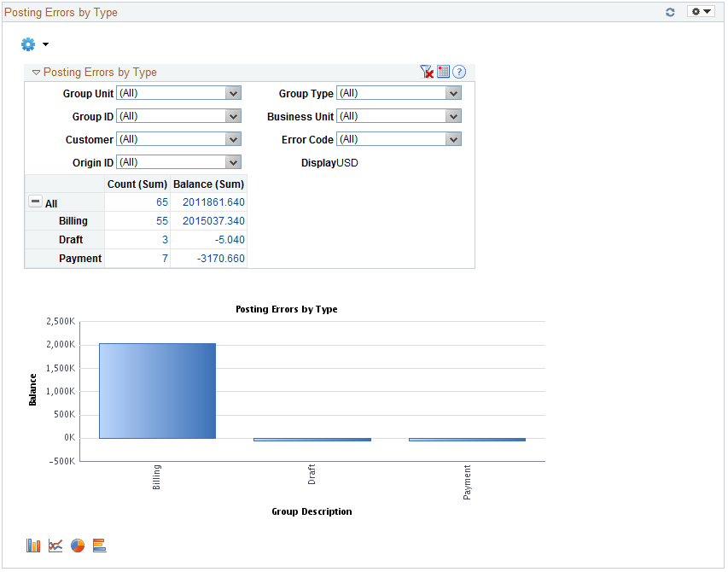This screenshot has width=728, height=572.
Task: Click the Payment balance -3170.660
Action: point(221,259)
